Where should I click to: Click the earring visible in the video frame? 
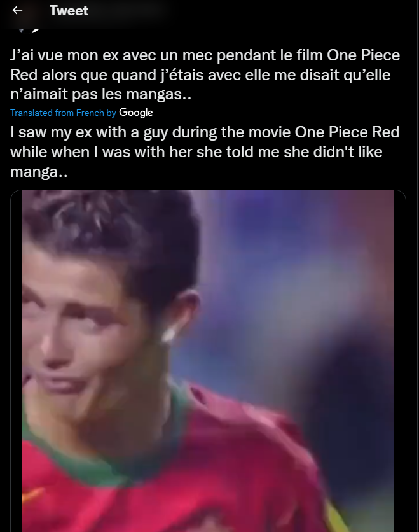[x=168, y=335]
